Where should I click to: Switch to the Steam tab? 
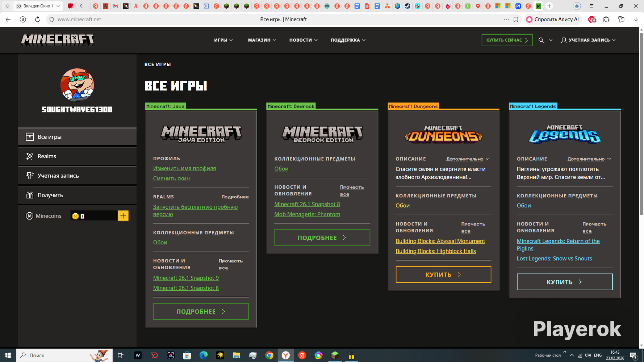click(407, 6)
